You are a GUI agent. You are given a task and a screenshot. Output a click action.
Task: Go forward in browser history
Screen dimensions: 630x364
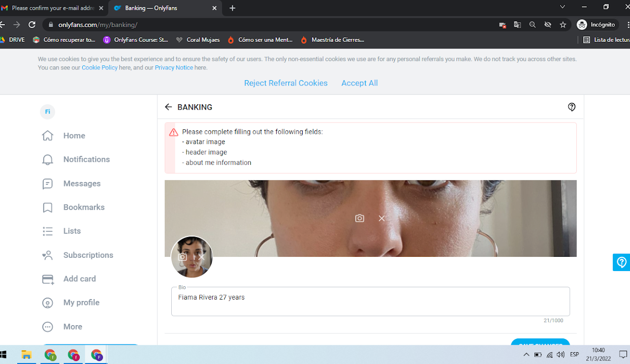point(17,25)
